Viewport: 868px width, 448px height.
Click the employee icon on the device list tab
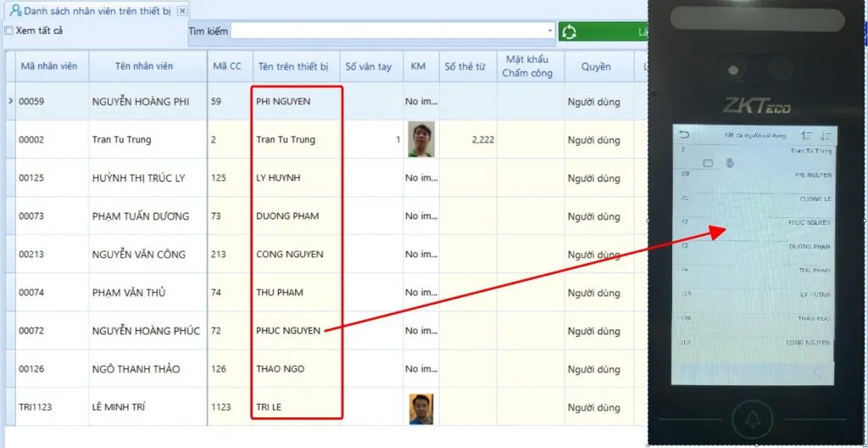point(16,10)
